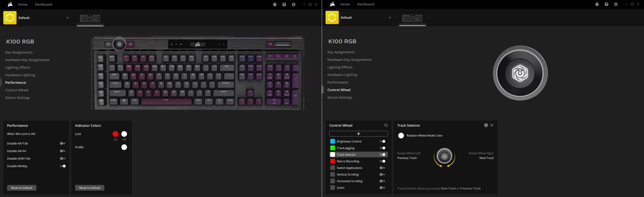
Task: Reset Performance panel to default
Action: tap(22, 188)
